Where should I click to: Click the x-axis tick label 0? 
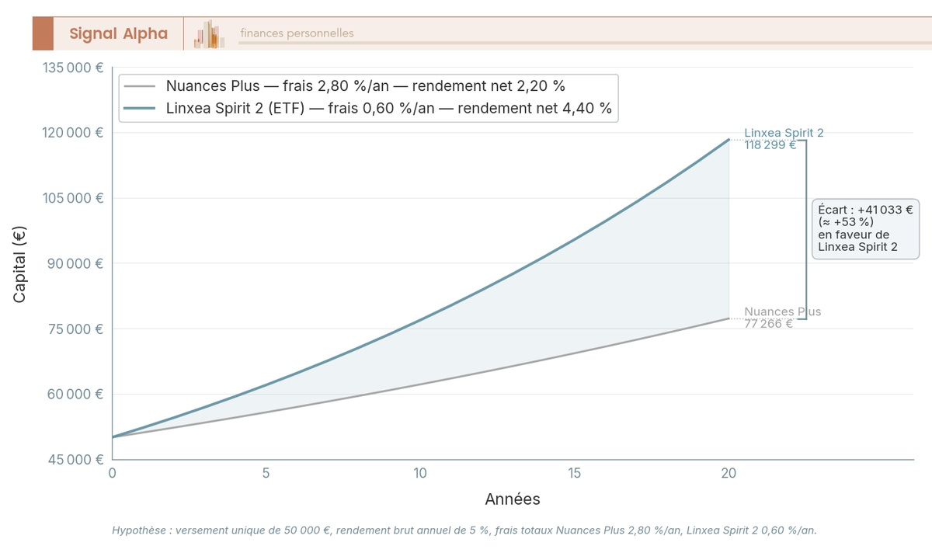(113, 472)
